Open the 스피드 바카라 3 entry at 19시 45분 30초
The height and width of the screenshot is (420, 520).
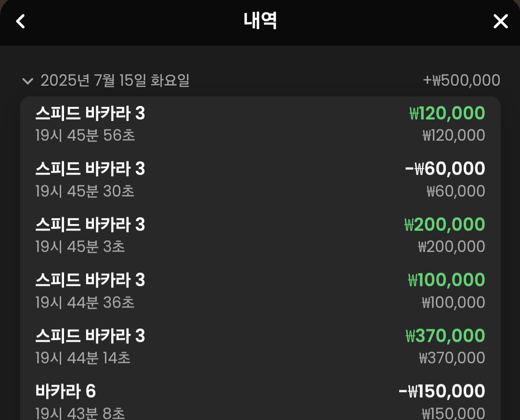[260, 180]
